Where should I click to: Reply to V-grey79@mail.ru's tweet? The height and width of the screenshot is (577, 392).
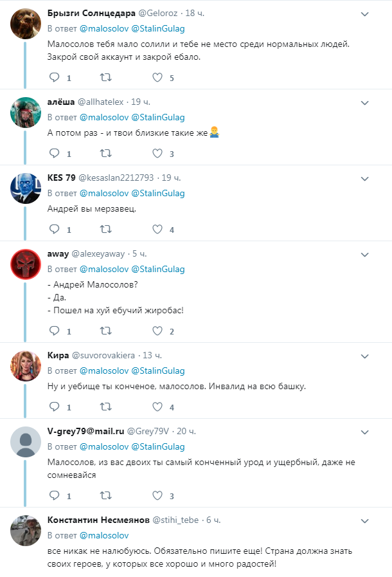tap(55, 496)
